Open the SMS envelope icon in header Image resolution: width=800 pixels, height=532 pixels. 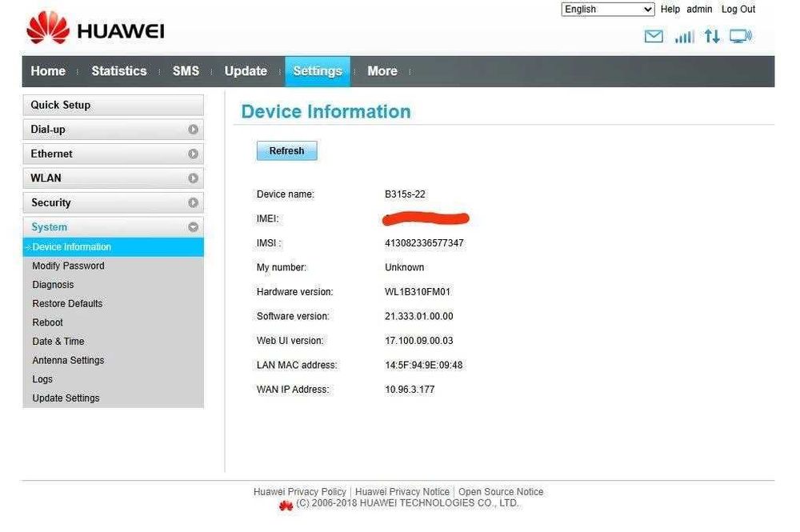pos(654,36)
